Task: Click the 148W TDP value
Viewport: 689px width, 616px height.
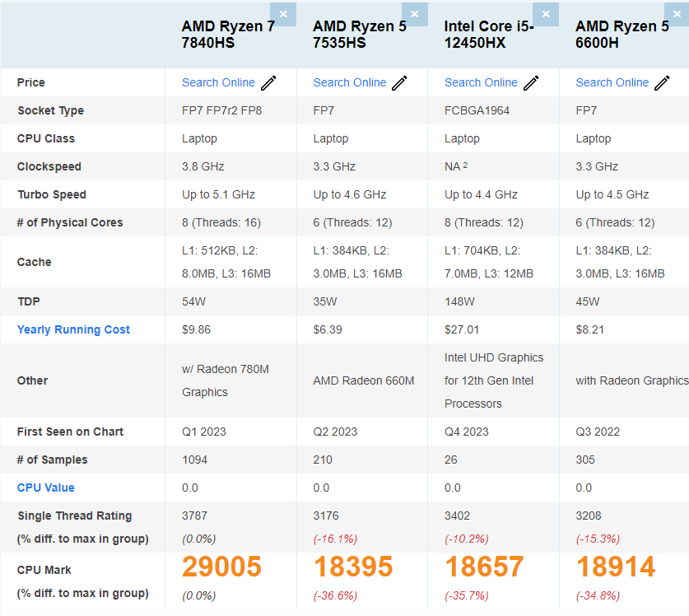Action: click(x=459, y=301)
